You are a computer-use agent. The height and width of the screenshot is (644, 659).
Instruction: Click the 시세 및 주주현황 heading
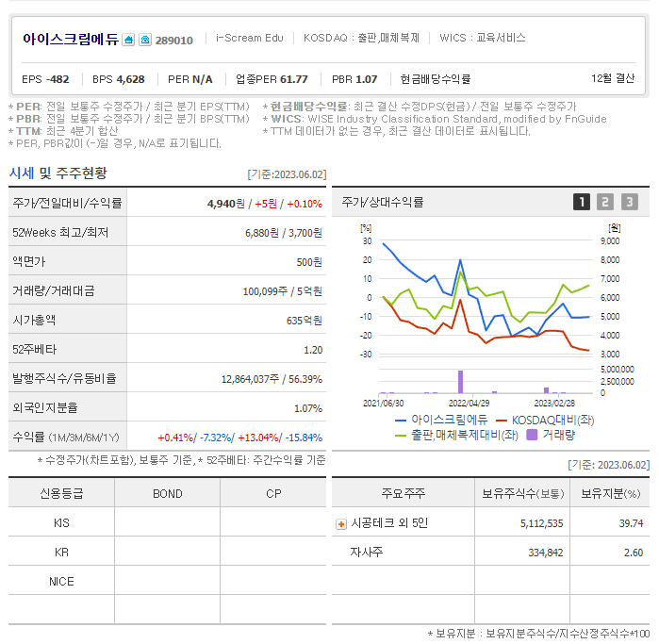(58, 173)
